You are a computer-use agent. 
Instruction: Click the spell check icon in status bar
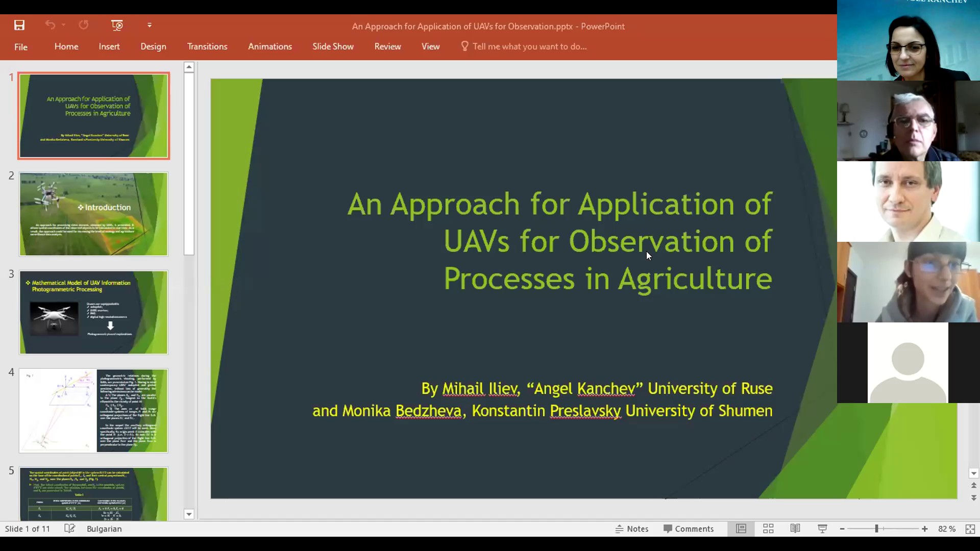coord(70,529)
